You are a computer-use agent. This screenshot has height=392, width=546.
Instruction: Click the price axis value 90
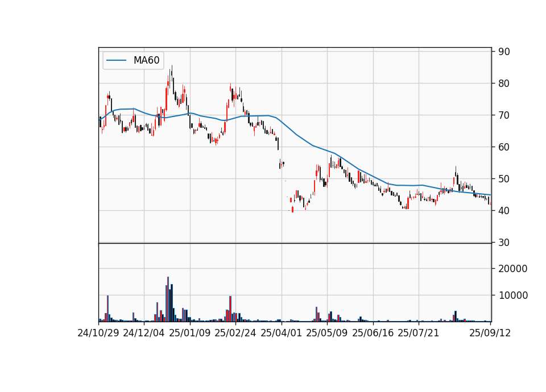504,52
